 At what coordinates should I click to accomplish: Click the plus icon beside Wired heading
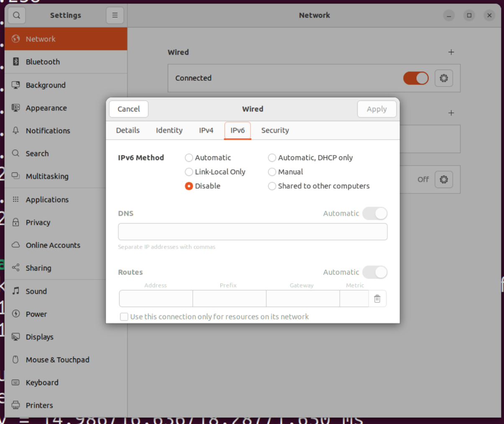(451, 52)
